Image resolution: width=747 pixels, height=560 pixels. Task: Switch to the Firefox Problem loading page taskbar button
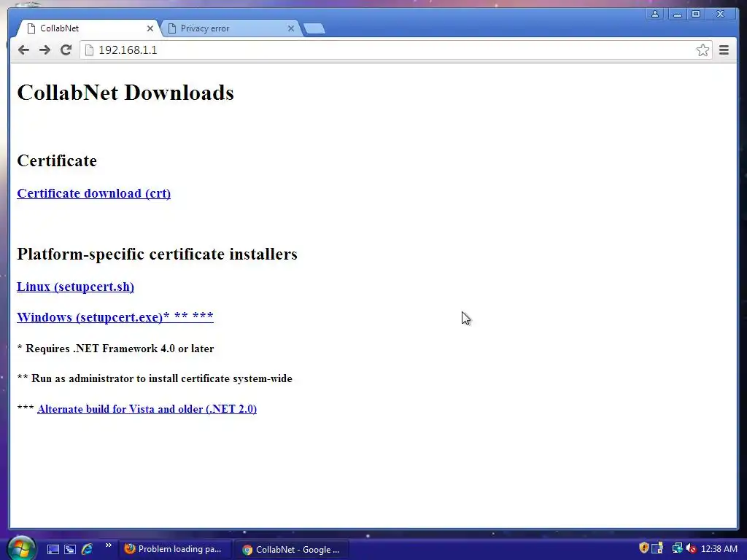click(x=174, y=549)
